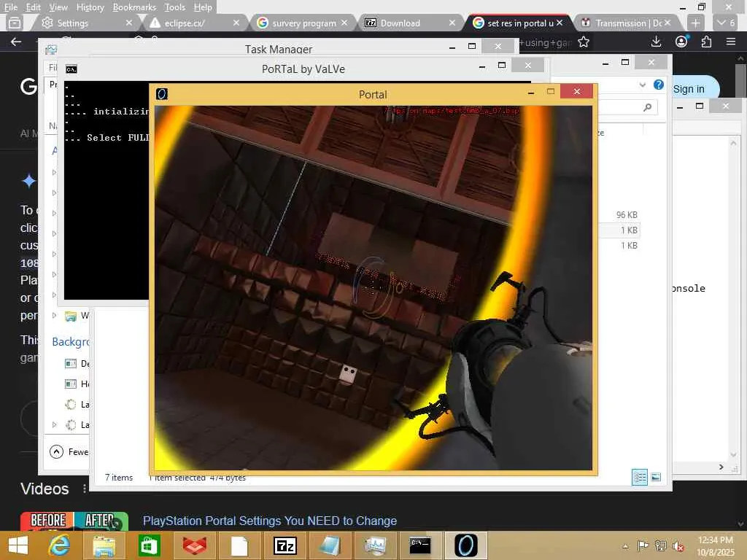The width and height of the screenshot is (747, 560).
Task: Open the browser Help menu
Action: point(203,7)
